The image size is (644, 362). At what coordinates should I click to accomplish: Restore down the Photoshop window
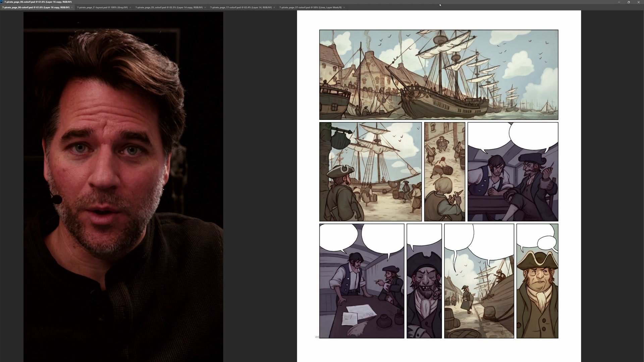629,2
